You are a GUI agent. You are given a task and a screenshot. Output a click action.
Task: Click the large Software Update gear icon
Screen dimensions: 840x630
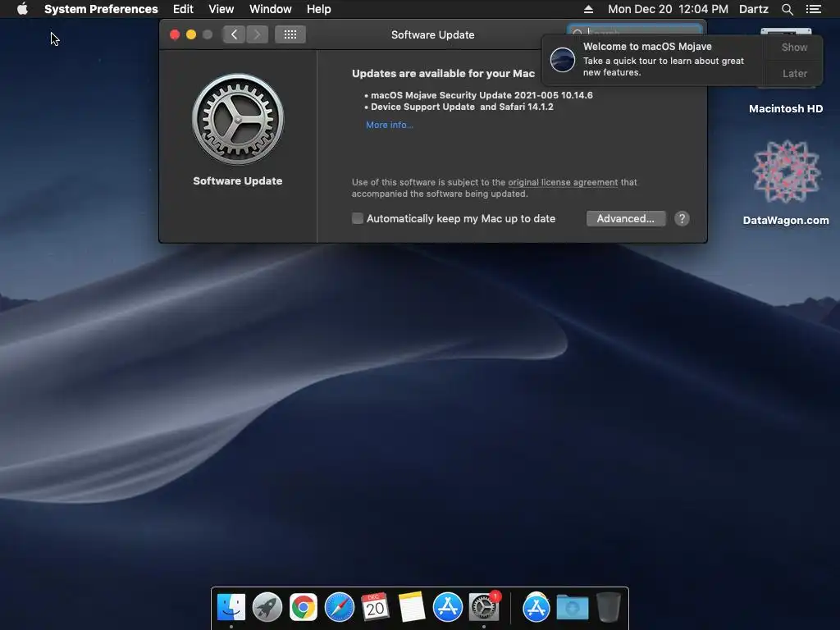click(238, 119)
